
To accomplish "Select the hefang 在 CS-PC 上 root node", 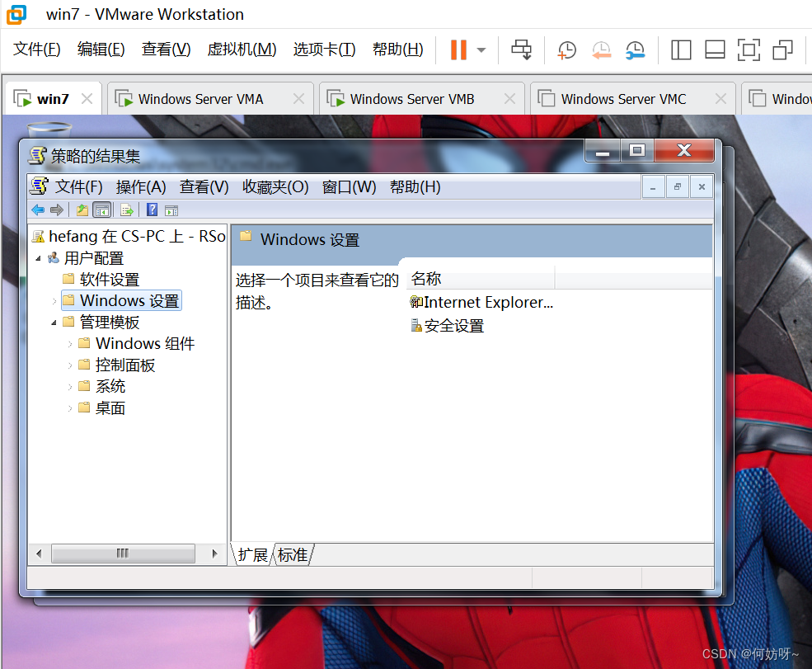I will point(129,236).
